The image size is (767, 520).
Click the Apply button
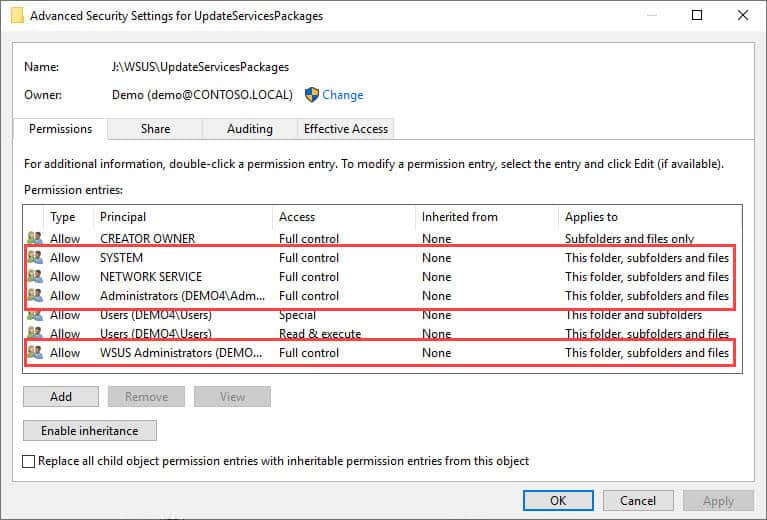[x=718, y=501]
